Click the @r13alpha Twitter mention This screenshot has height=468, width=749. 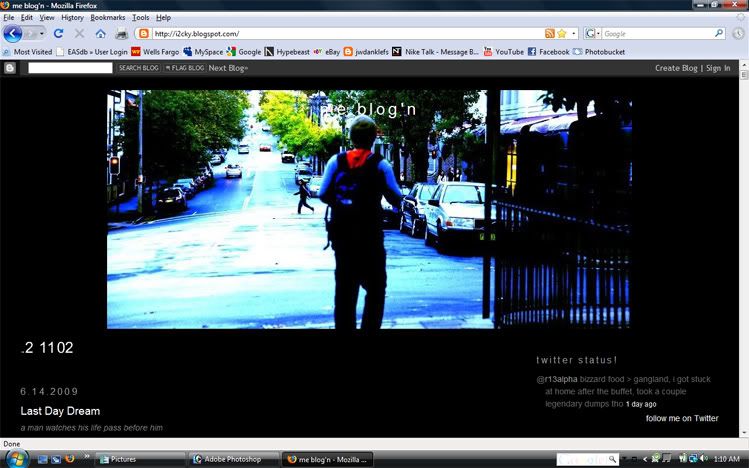556,379
